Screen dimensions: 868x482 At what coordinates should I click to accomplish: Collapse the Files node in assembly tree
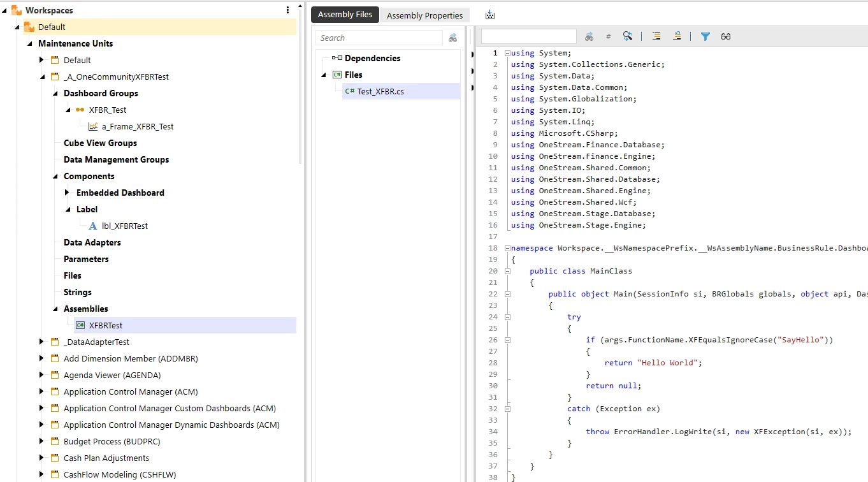[324, 75]
